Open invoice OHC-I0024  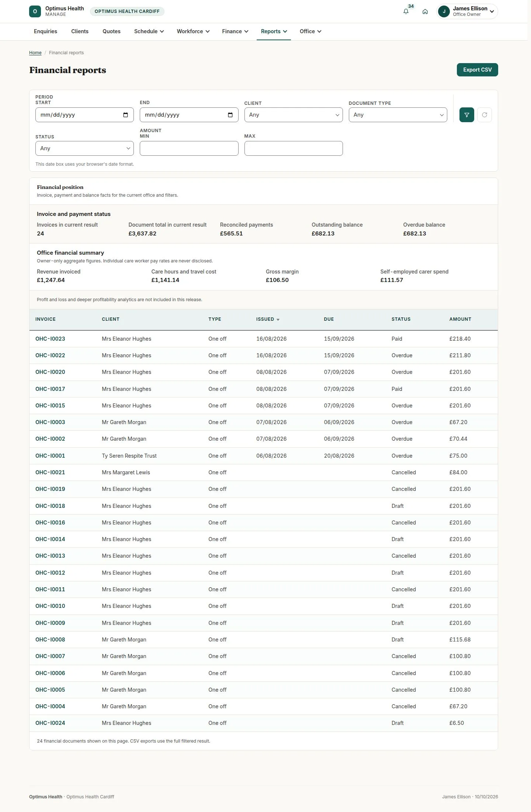click(x=50, y=723)
